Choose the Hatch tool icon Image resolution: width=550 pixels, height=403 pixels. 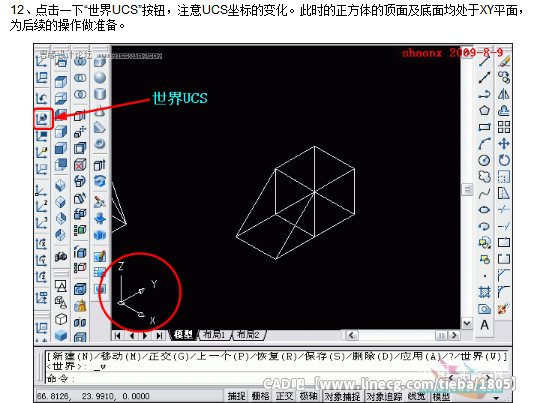[x=484, y=292]
